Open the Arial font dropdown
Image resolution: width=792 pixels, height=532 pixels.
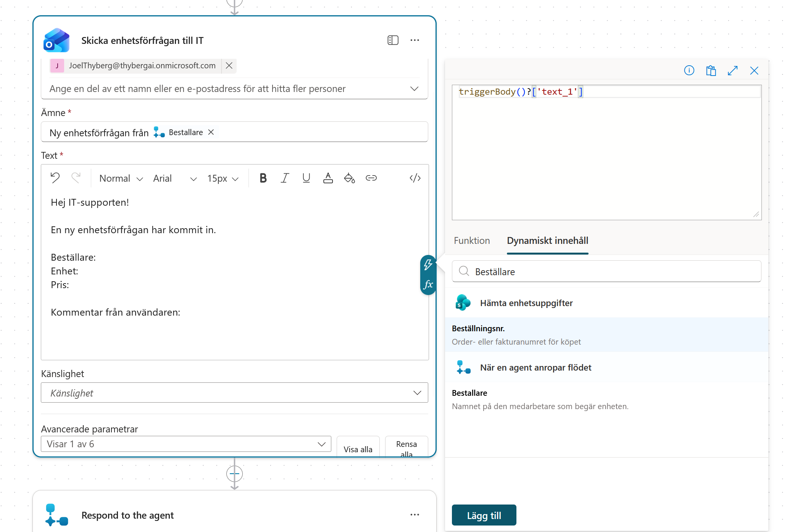pos(175,178)
